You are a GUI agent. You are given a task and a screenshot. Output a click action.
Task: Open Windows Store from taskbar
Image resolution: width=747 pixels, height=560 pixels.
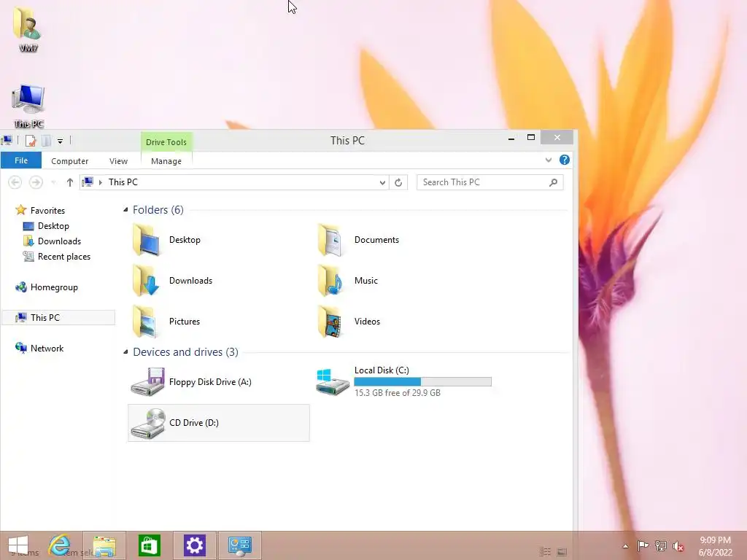(x=149, y=545)
